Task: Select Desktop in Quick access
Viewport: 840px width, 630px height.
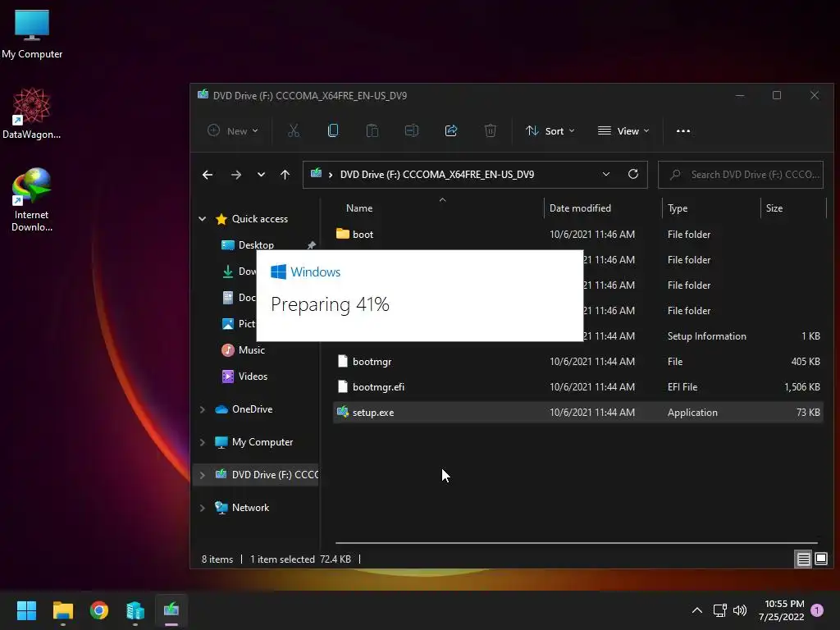Action: point(256,244)
